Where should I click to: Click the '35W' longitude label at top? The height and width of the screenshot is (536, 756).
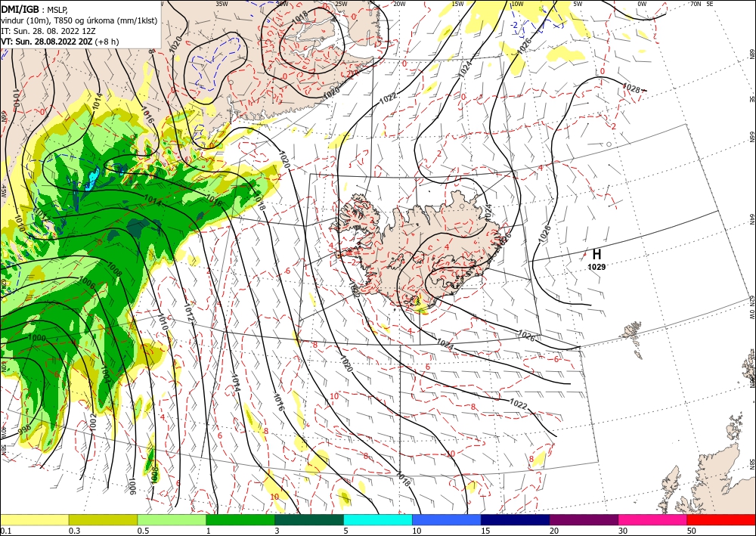(x=222, y=4)
